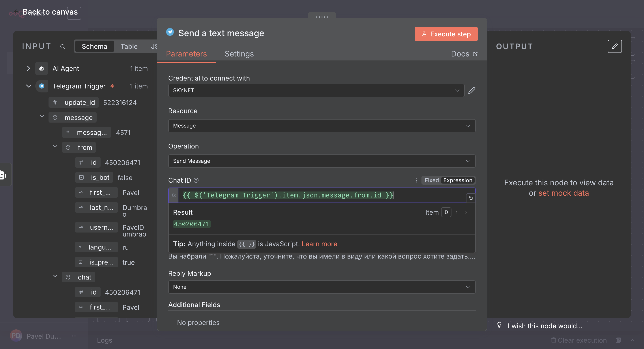Switch the input view to Table
The width and height of the screenshot is (644, 349).
tap(129, 47)
